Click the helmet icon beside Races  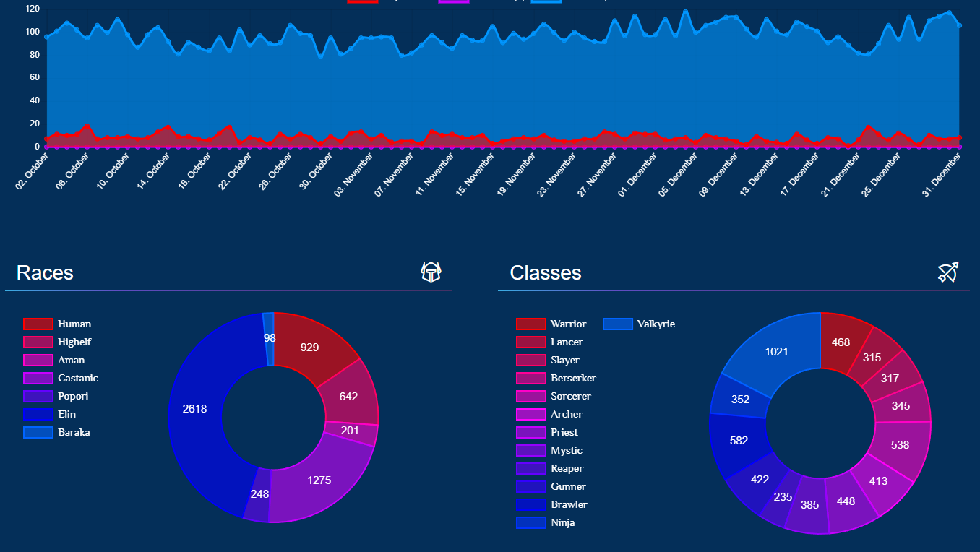431,272
